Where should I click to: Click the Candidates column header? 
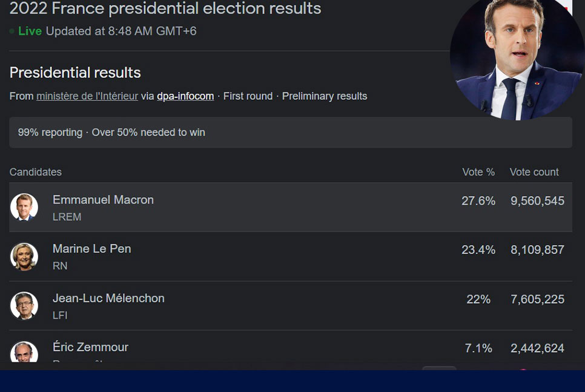(x=36, y=172)
